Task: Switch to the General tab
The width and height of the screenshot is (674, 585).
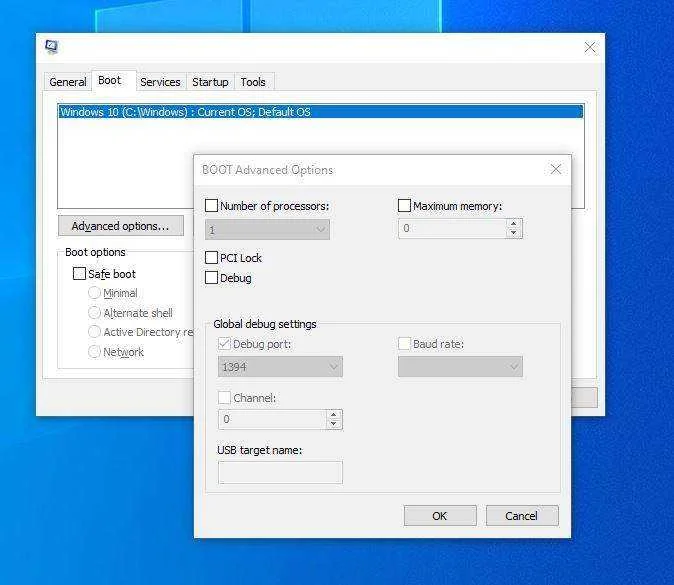Action: tap(68, 82)
